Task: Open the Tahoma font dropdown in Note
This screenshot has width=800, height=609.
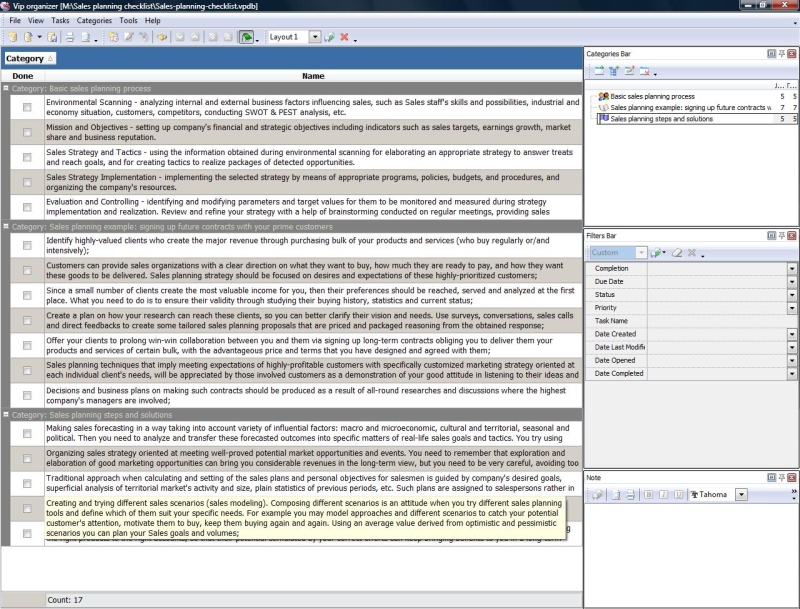Action: (x=741, y=494)
